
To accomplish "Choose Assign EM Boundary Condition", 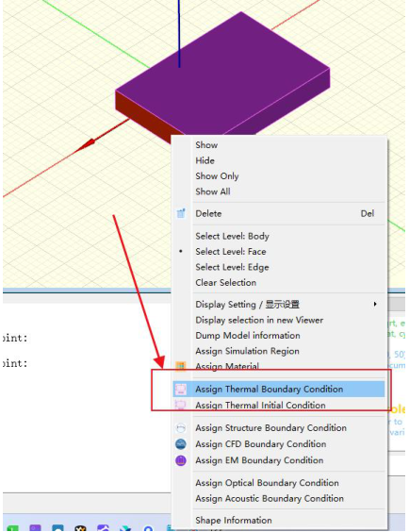I will [x=279, y=460].
